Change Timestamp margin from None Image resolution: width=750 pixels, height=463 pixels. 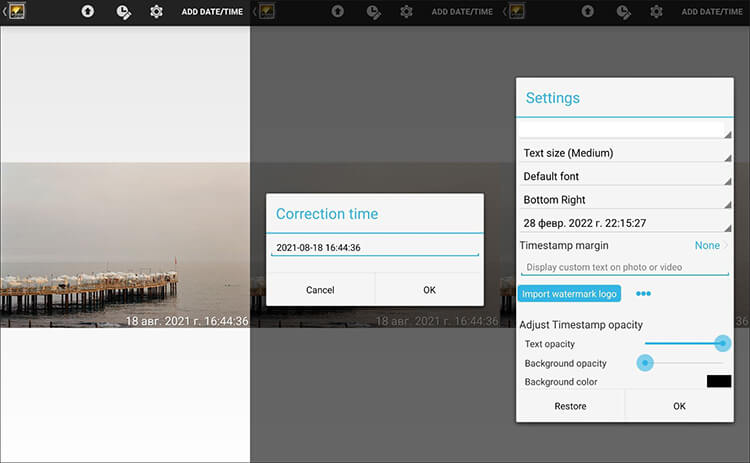(x=711, y=245)
